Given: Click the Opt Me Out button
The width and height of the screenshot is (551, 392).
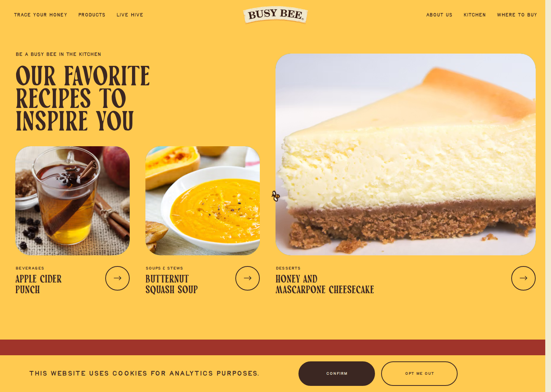Looking at the screenshot, I should (x=419, y=374).
